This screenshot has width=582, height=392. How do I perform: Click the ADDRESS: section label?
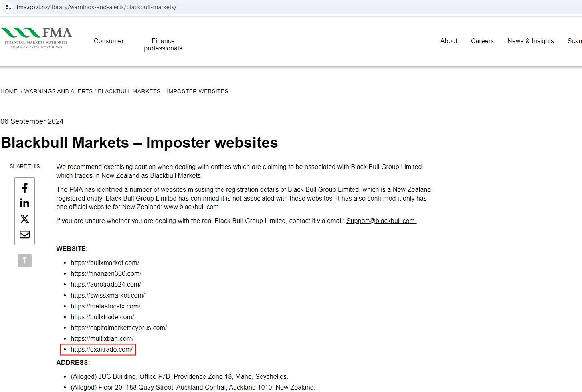(73, 362)
